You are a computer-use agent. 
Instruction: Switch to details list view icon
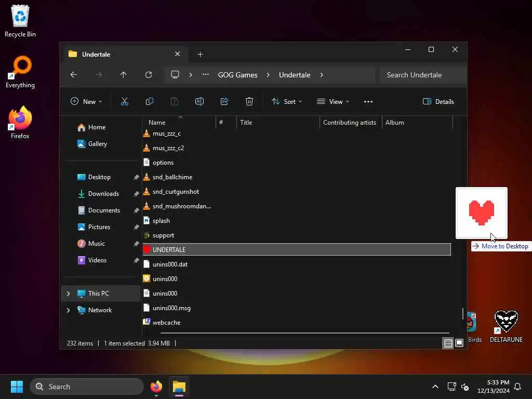[x=448, y=343]
